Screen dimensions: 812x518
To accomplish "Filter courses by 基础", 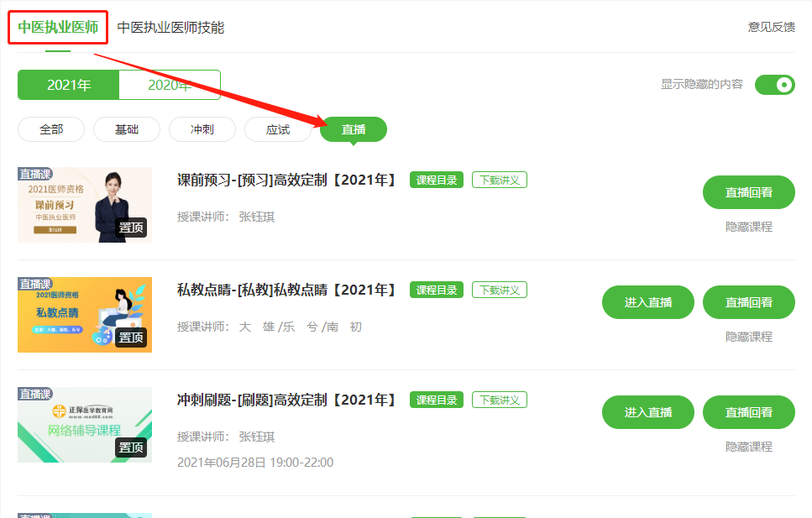I will (x=127, y=129).
